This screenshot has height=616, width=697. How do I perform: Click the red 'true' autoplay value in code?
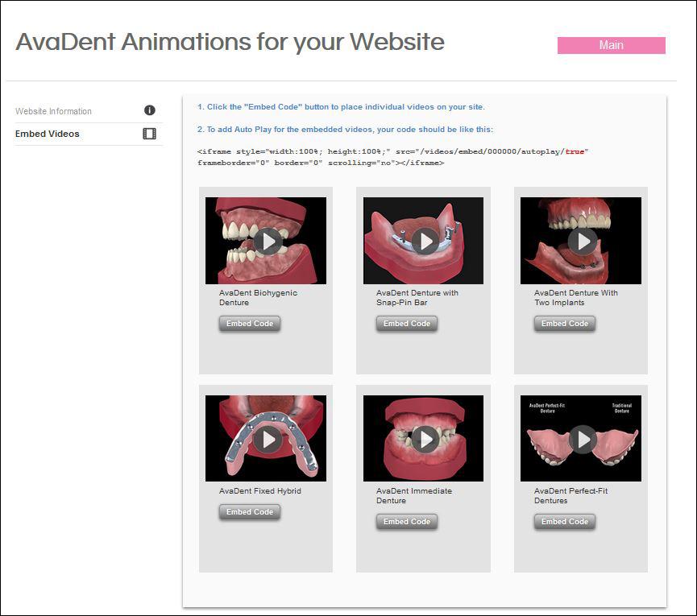click(x=575, y=151)
